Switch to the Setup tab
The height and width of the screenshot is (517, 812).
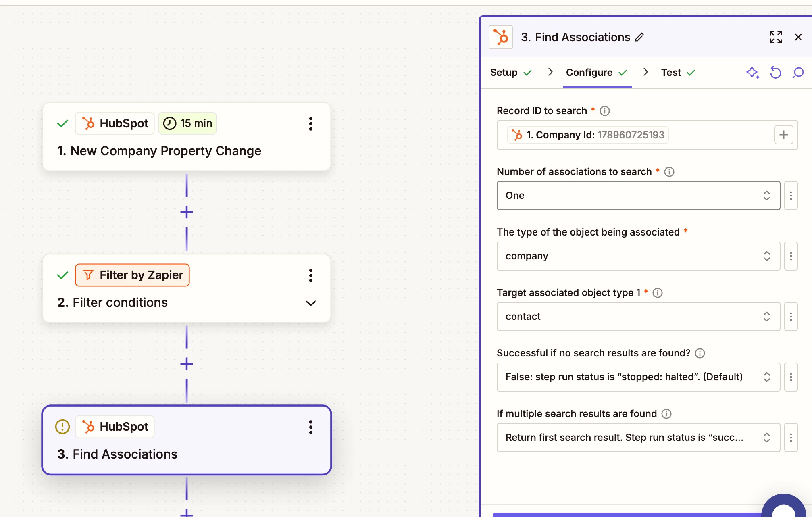(x=511, y=73)
